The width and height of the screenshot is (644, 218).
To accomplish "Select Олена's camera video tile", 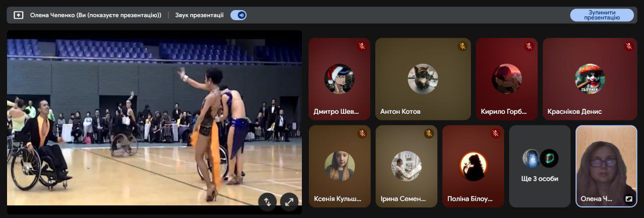I will click(x=606, y=161).
